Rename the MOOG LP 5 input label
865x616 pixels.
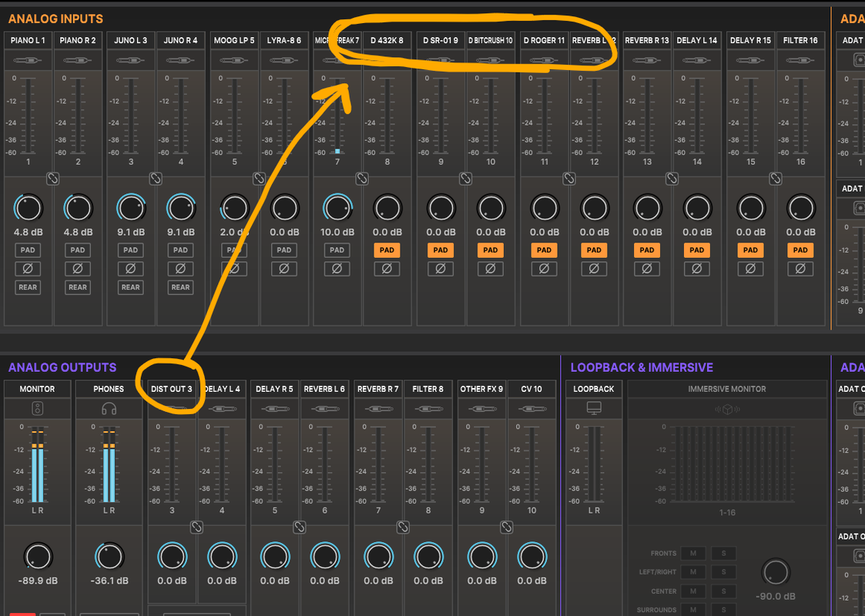click(234, 40)
